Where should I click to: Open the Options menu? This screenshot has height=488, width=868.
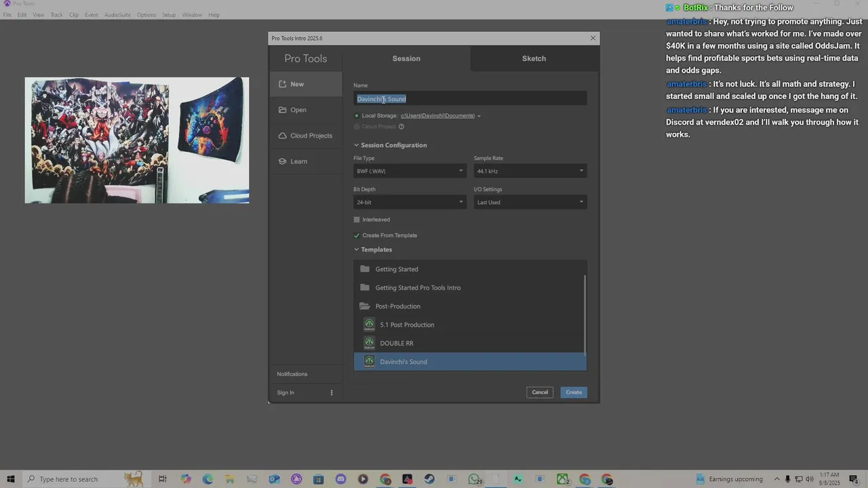146,15
